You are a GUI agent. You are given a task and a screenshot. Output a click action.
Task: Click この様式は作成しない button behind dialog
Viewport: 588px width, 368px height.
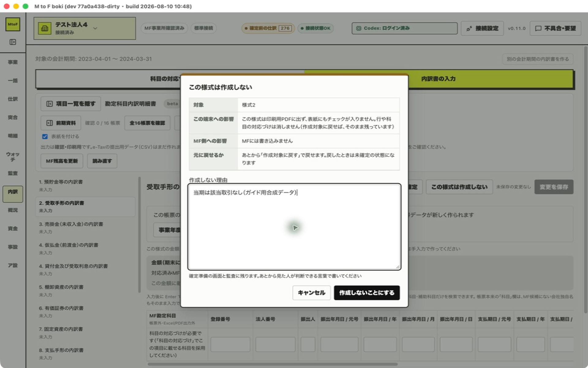(459, 187)
